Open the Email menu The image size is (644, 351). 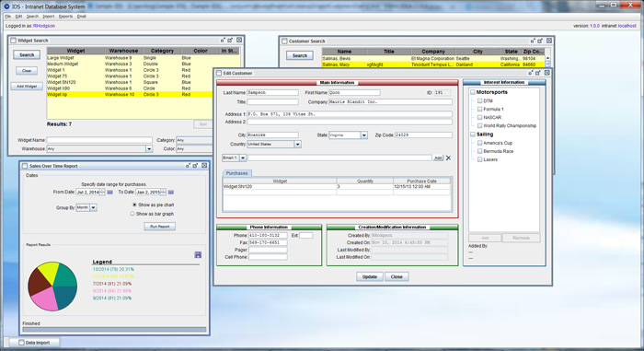tap(82, 17)
